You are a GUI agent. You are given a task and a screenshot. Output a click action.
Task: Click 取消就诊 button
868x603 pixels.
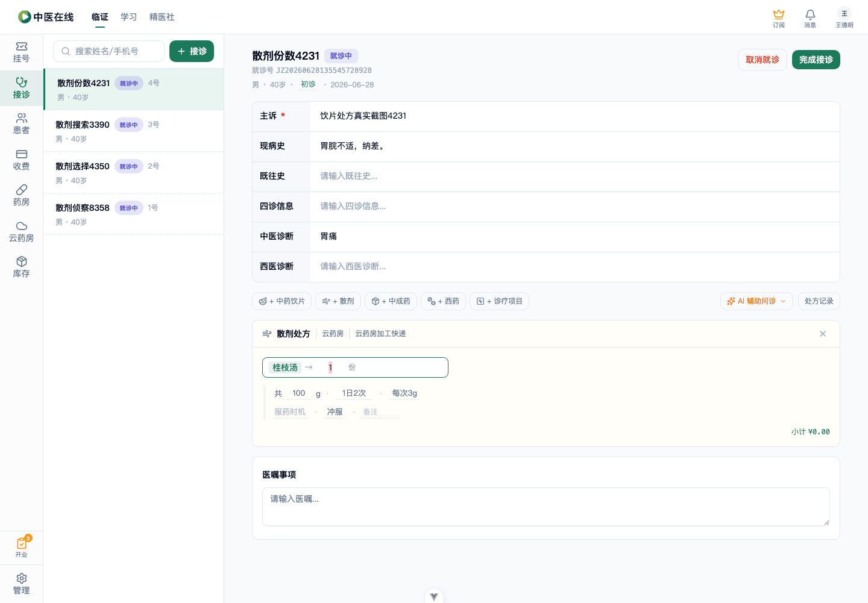coord(763,60)
